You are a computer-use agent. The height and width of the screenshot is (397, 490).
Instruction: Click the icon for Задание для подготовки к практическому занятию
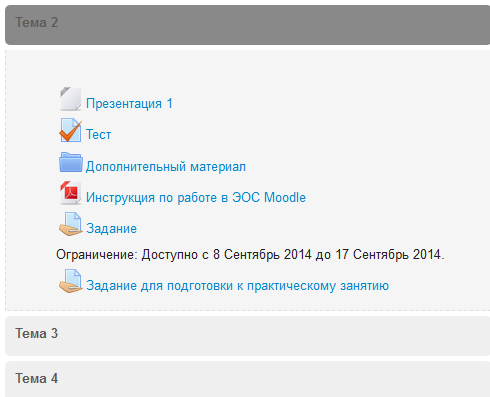[x=70, y=281]
